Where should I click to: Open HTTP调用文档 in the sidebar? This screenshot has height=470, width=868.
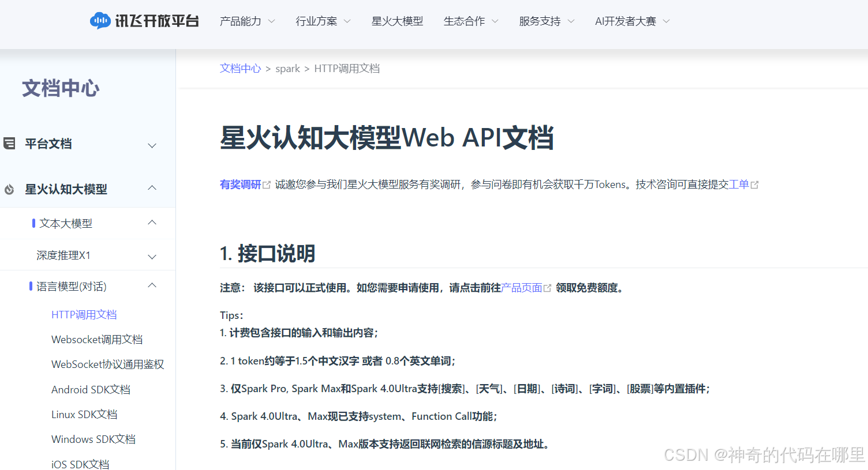(x=84, y=314)
